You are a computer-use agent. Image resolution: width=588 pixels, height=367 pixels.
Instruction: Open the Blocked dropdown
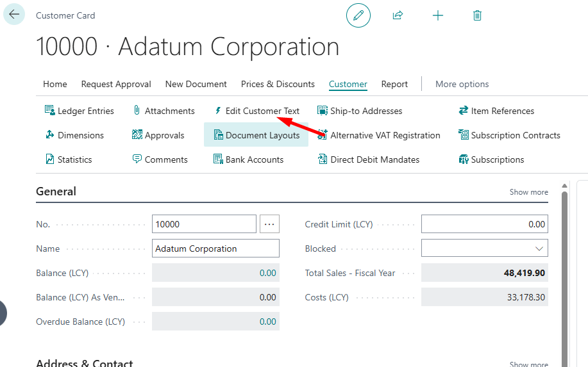(x=484, y=249)
